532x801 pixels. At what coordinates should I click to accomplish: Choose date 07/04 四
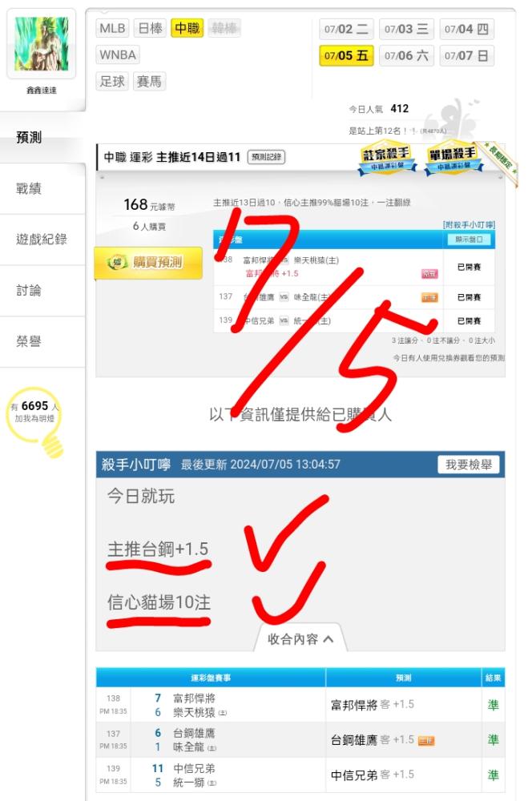466,29
